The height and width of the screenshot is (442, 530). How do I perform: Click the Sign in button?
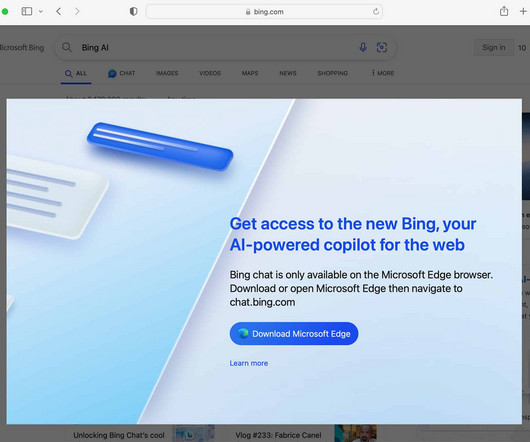click(493, 48)
